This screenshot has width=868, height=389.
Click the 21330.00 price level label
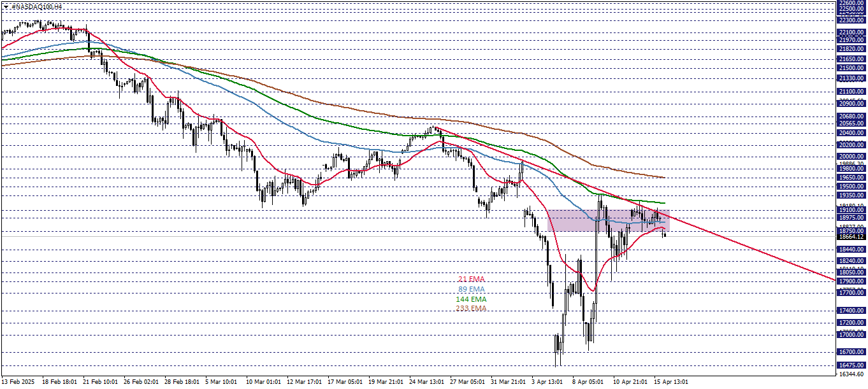[851, 78]
